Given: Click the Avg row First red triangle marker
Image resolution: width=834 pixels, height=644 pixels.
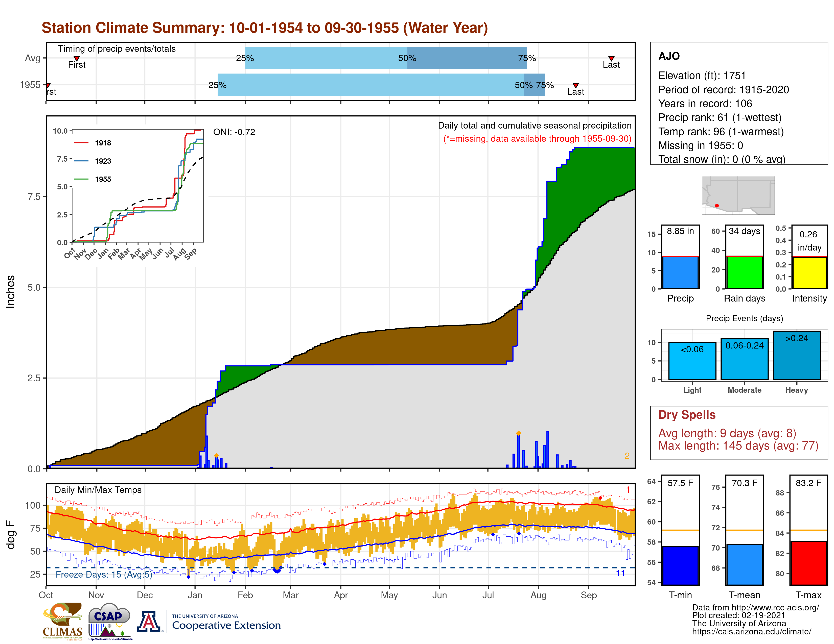Looking at the screenshot, I should [77, 58].
